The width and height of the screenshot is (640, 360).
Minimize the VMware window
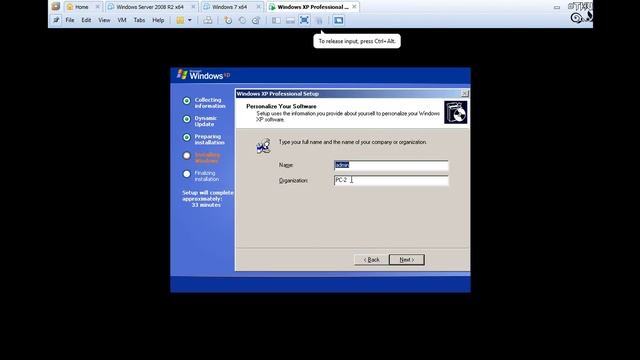[x=557, y=7]
